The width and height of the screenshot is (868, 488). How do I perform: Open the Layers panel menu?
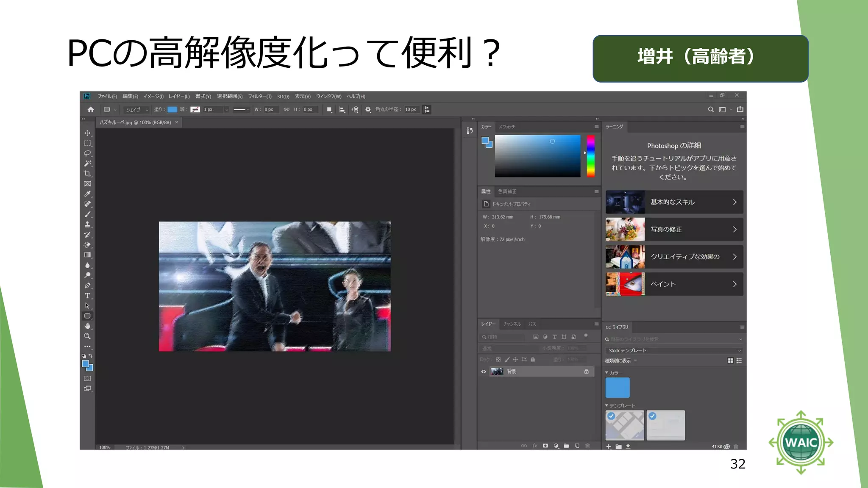click(x=596, y=324)
